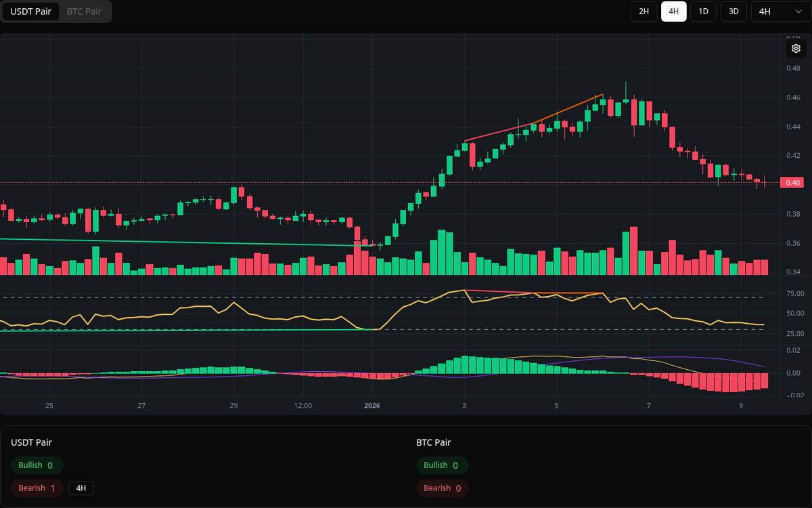Viewport: 812px width, 508px height.
Task: Click RSI axis label 50.00
Action: click(794, 314)
